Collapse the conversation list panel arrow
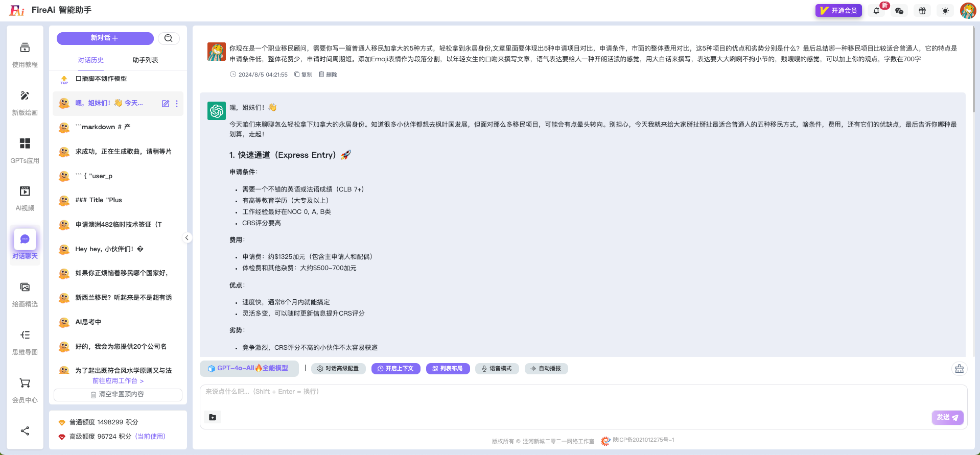The image size is (980, 455). coord(187,237)
